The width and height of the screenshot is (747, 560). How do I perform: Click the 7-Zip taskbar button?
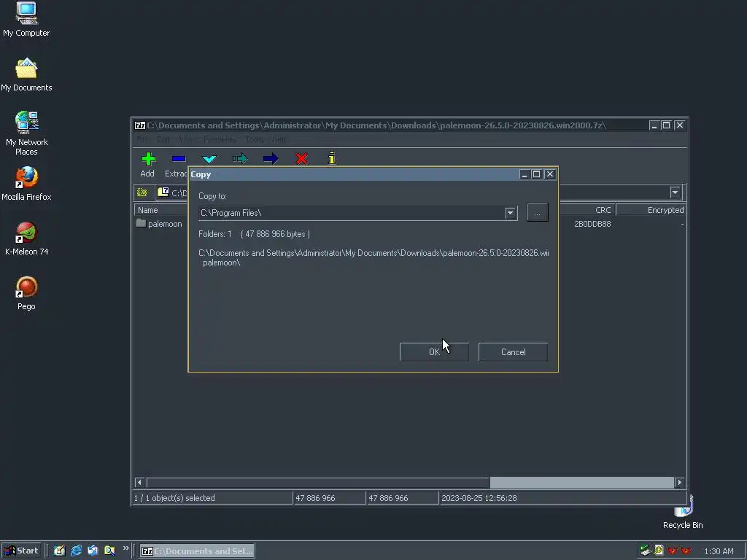tap(197, 551)
